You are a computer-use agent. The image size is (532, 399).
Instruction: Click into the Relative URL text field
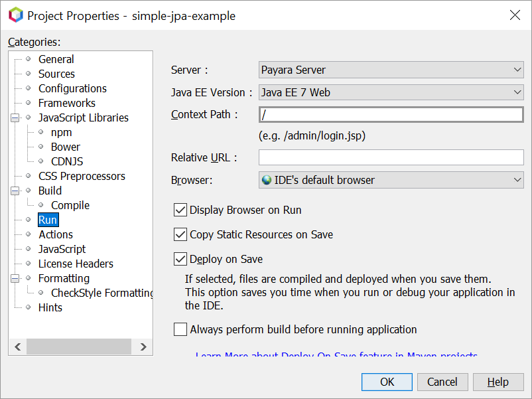point(391,157)
